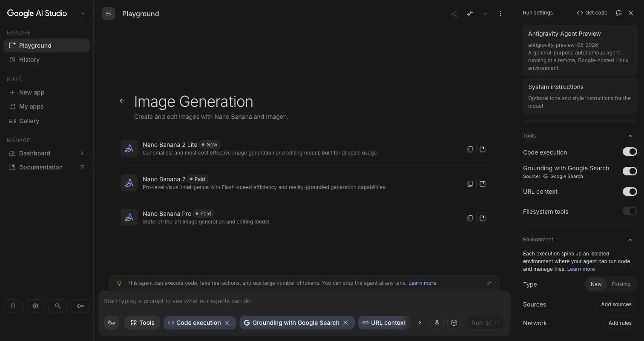Copy the Nano Banana 2 model ID
This screenshot has height=341, width=644.
[x=470, y=184]
